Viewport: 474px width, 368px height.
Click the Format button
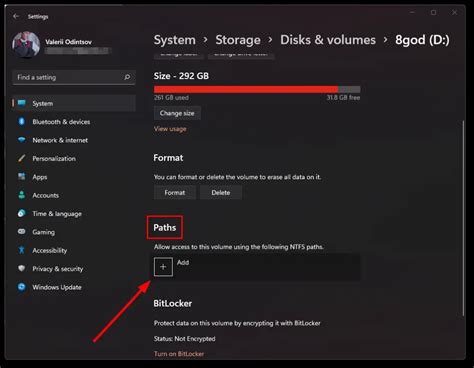point(175,193)
